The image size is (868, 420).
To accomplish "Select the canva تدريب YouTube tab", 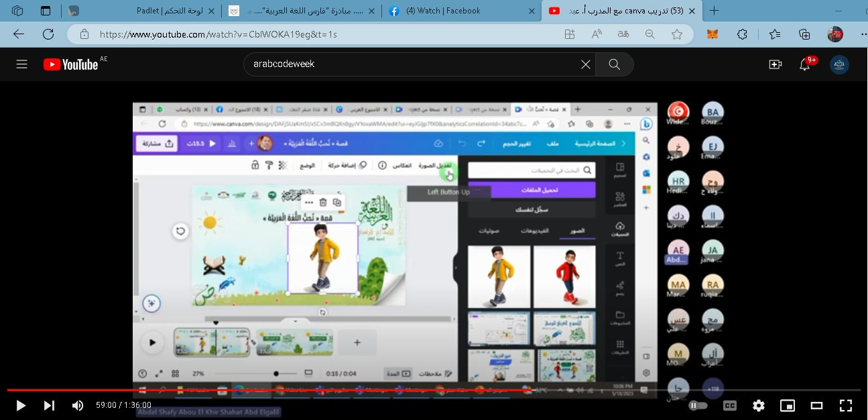I will [x=621, y=11].
